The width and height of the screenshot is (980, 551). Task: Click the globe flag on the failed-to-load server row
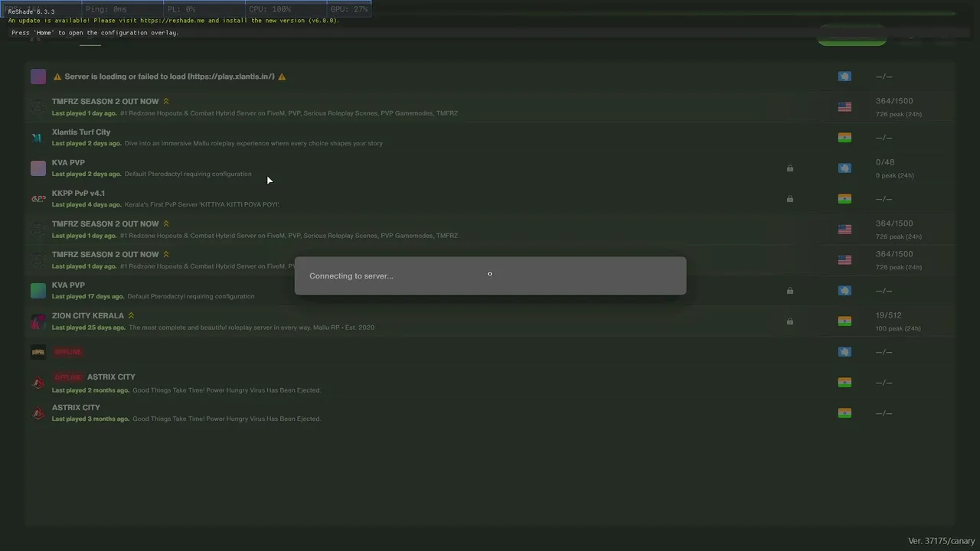coord(844,77)
